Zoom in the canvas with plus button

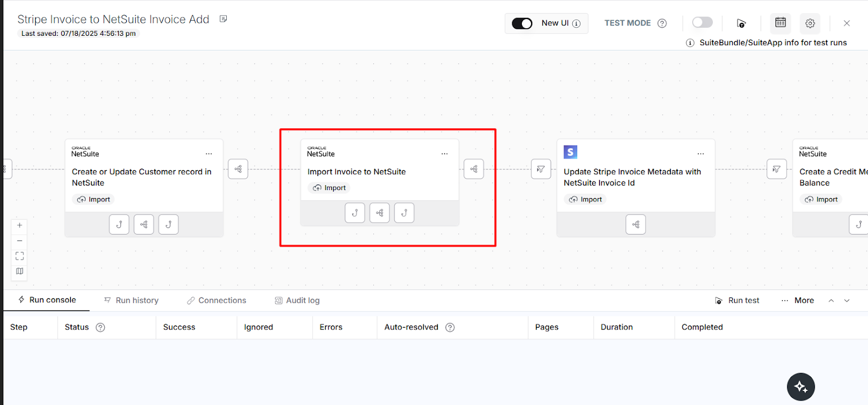tap(20, 225)
